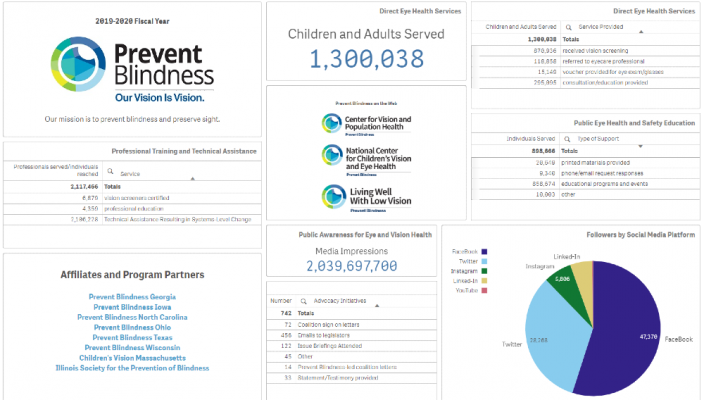Image resolution: width=704 pixels, height=400 pixels.
Task: Select the 'Emails to legislators' row
Action: (352, 335)
